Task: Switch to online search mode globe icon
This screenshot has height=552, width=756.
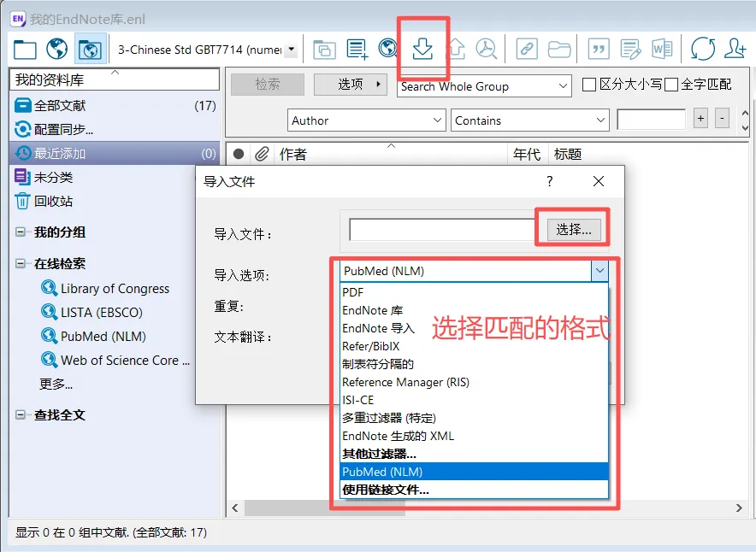Action: [57, 49]
